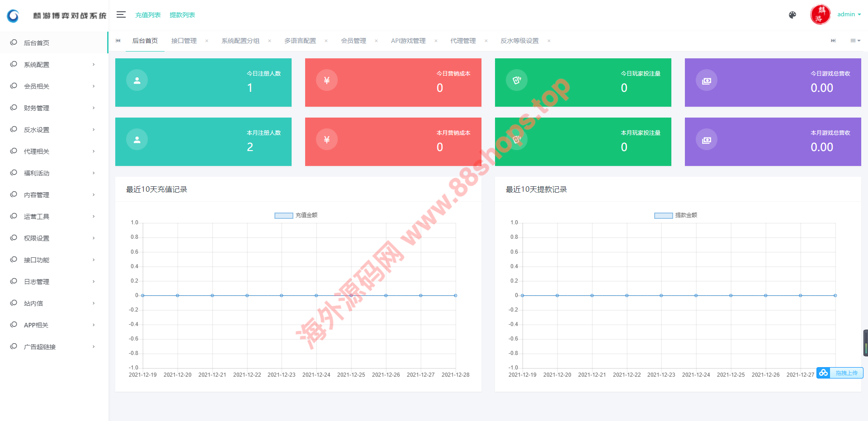The width and height of the screenshot is (868, 421).
Task: Switch to the API游戏管理 tab
Action: point(408,41)
